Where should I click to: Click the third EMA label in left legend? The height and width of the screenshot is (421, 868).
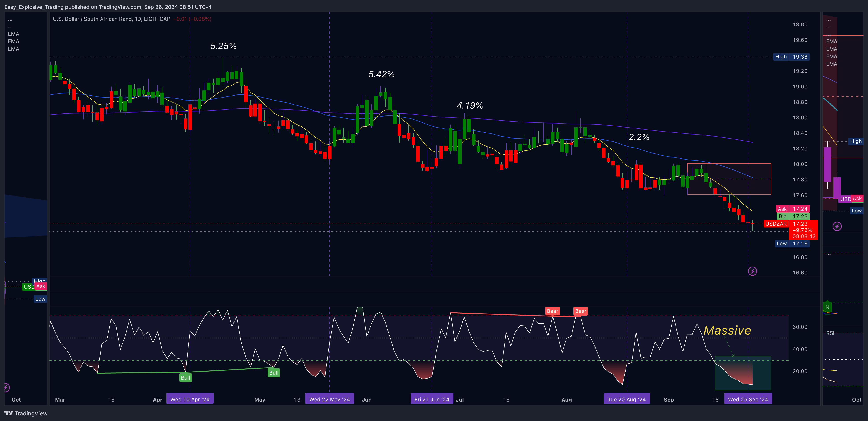(x=13, y=49)
